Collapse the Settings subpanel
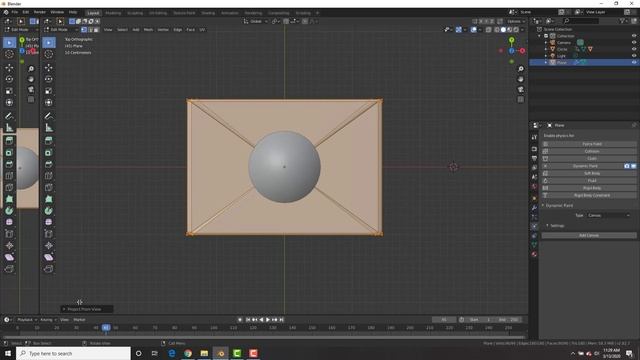This screenshot has width=640, height=360. pyautogui.click(x=547, y=226)
